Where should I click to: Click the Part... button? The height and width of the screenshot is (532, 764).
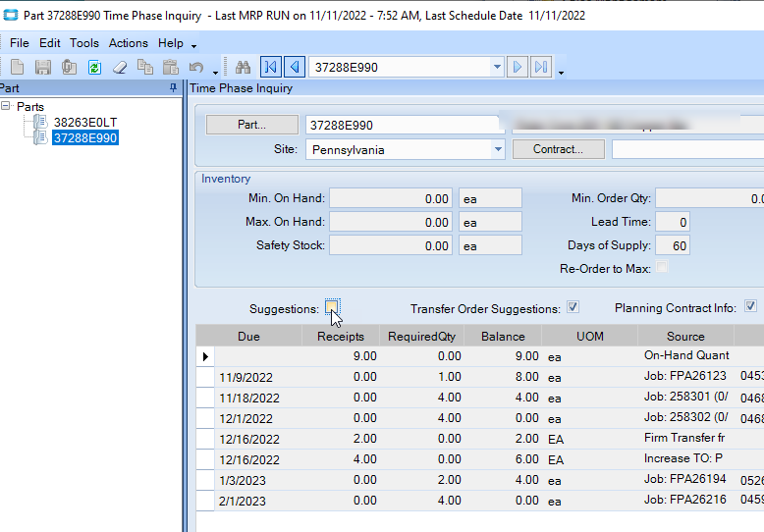coord(251,125)
